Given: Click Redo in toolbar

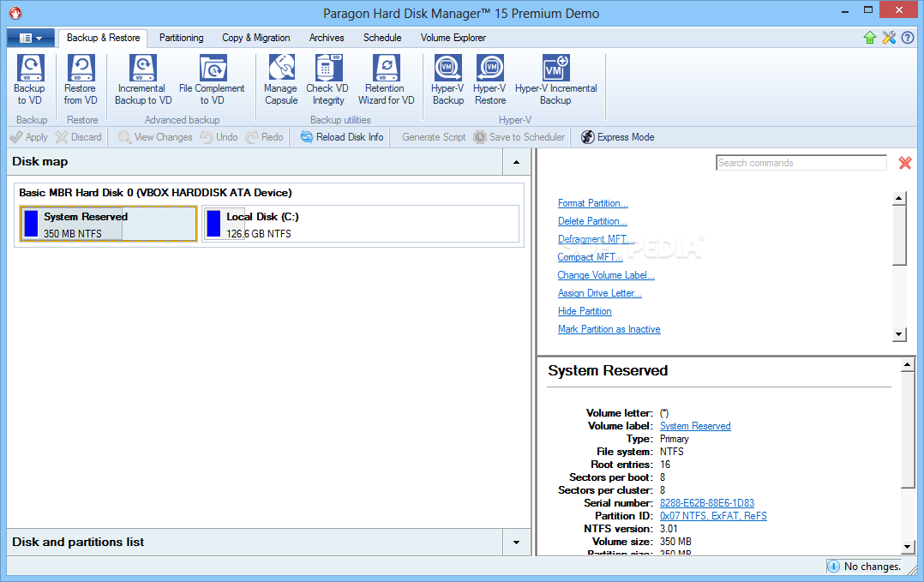Looking at the screenshot, I should click(265, 137).
